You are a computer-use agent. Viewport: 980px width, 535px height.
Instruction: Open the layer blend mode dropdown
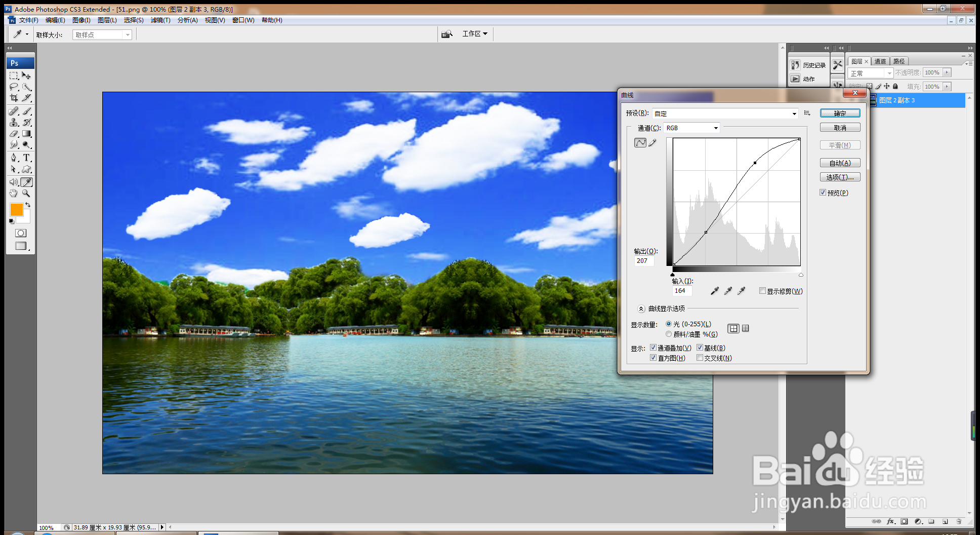(x=871, y=73)
